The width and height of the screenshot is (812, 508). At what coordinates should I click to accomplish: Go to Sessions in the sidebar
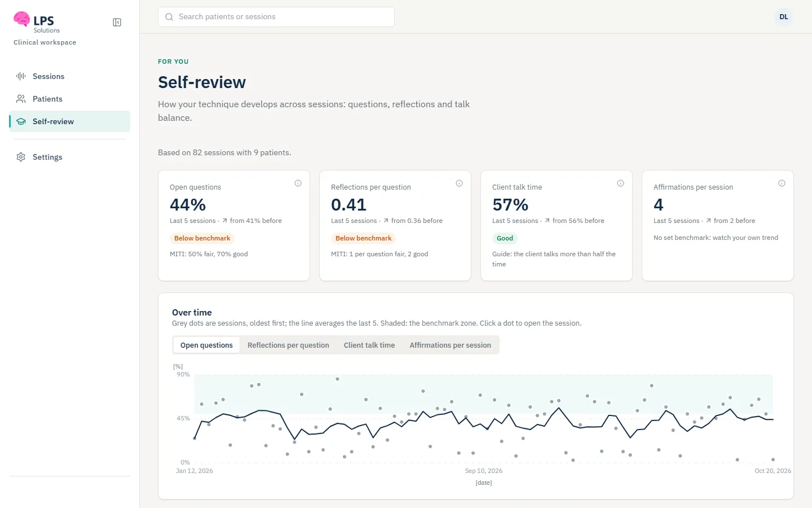70,76
